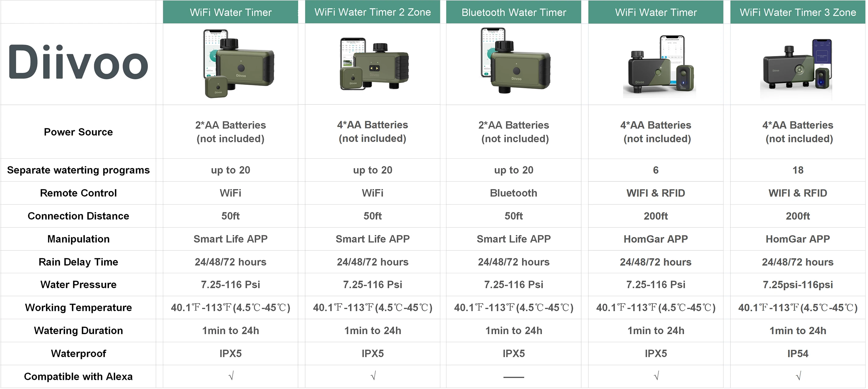
Task: Click the Alexa dash in the Bluetooth column
Action: pyautogui.click(x=514, y=377)
